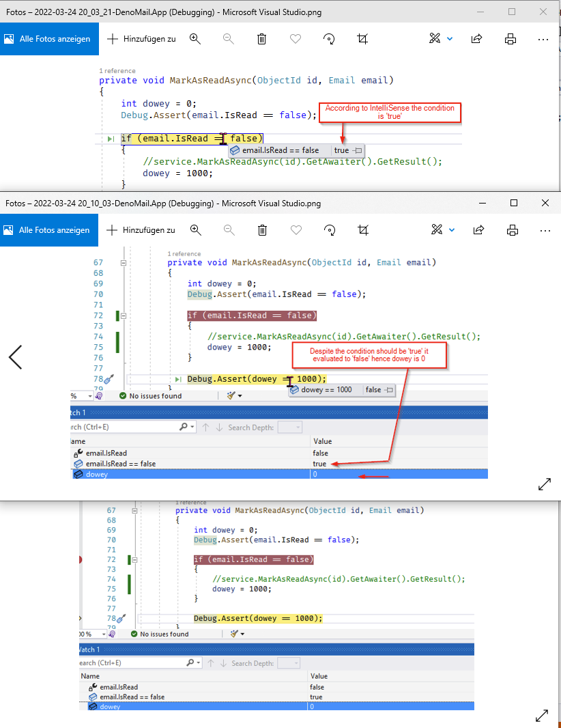Delete the photo in the 20_03_21 window

[261, 39]
